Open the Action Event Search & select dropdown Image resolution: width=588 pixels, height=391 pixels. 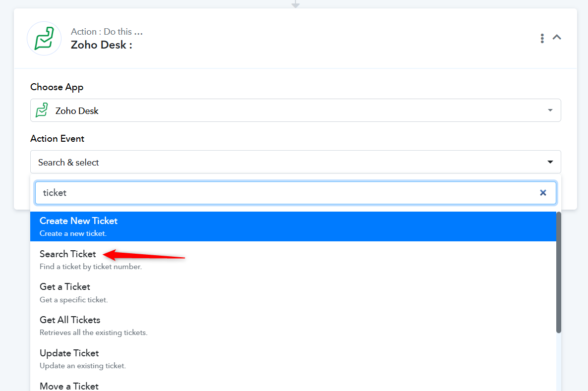coord(295,162)
